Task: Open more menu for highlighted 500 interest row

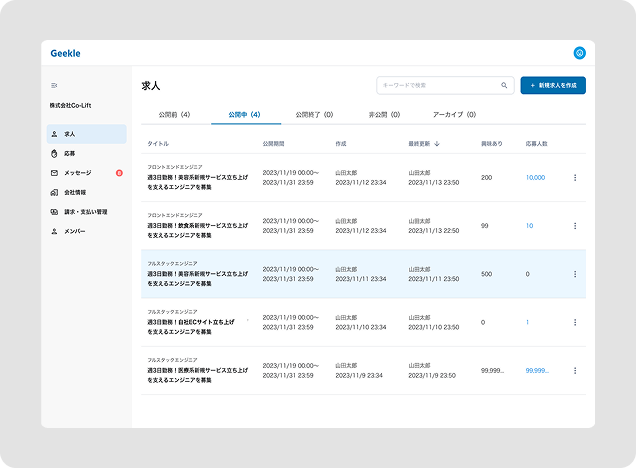Action: 575,274
